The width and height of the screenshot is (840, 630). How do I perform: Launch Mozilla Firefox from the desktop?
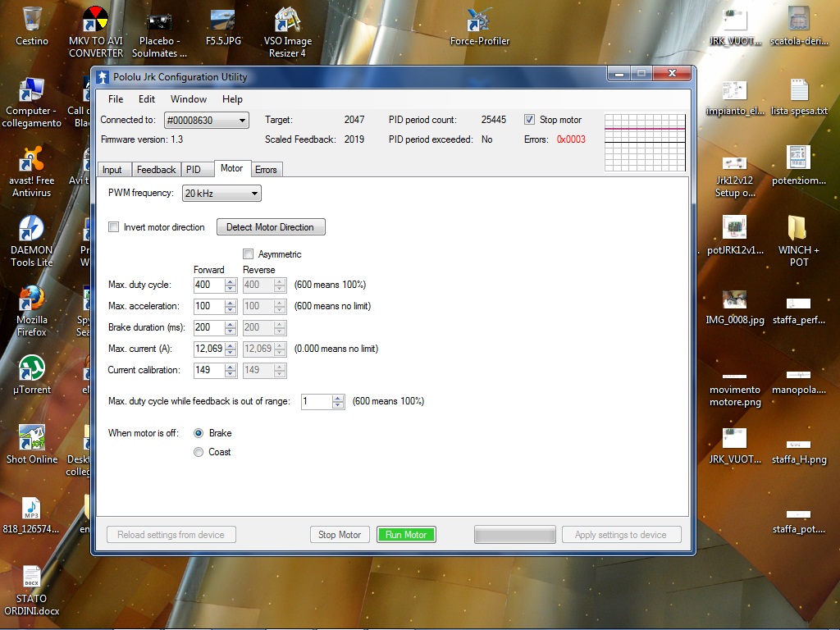tap(32, 311)
